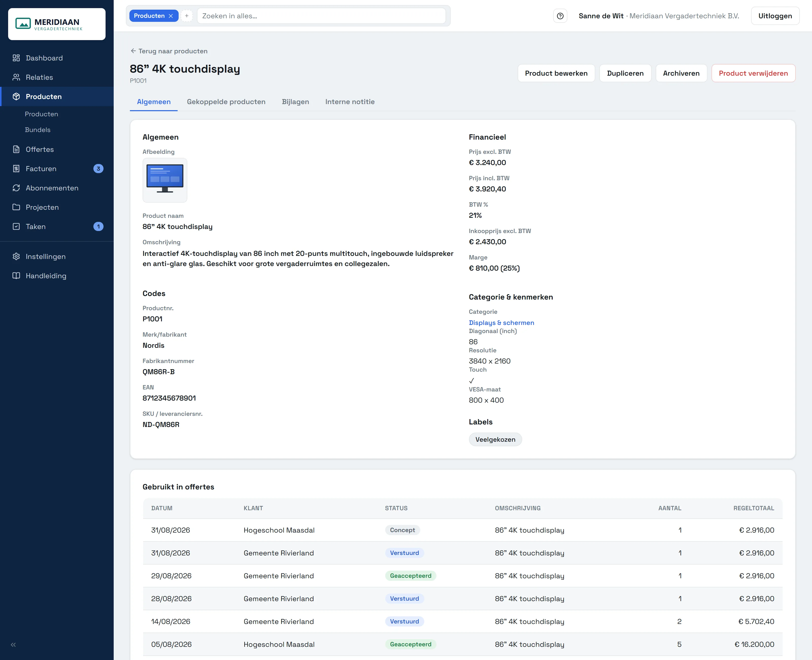Open the Producten submenu item
The width and height of the screenshot is (812, 660).
tap(41, 114)
